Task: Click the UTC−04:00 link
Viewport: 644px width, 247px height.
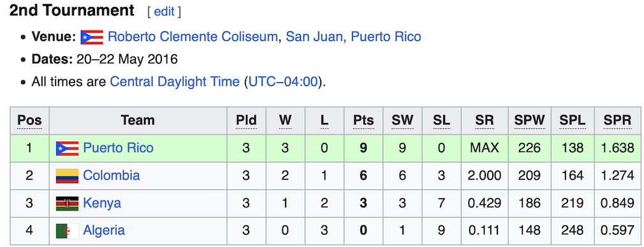Action: [283, 82]
